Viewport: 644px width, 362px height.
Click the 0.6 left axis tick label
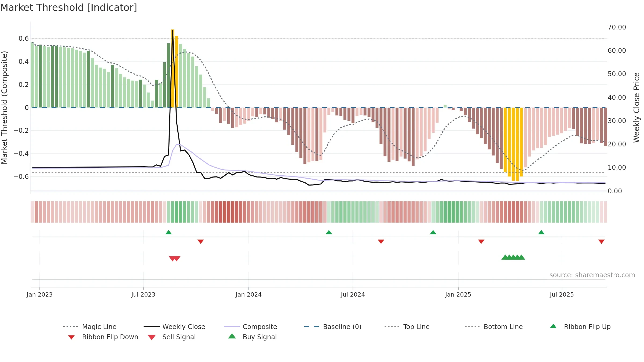point(24,39)
